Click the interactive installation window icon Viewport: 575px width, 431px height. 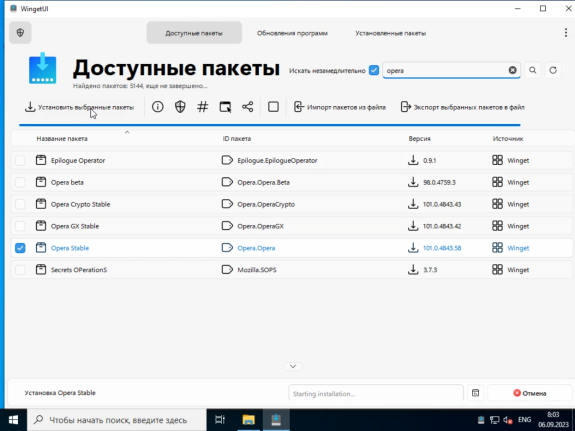point(225,107)
